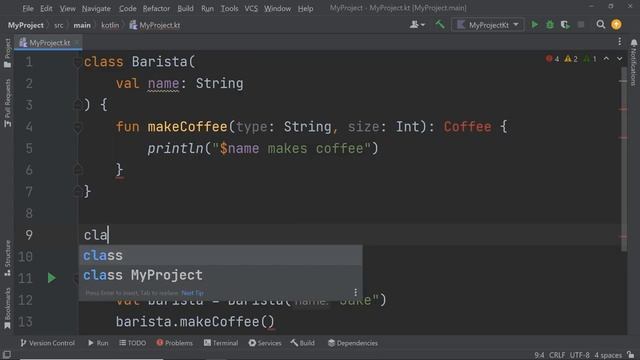Viewport: 640px width, 360px height.
Task: Select 'class MyProject' completion suggestion
Action: tap(220, 276)
